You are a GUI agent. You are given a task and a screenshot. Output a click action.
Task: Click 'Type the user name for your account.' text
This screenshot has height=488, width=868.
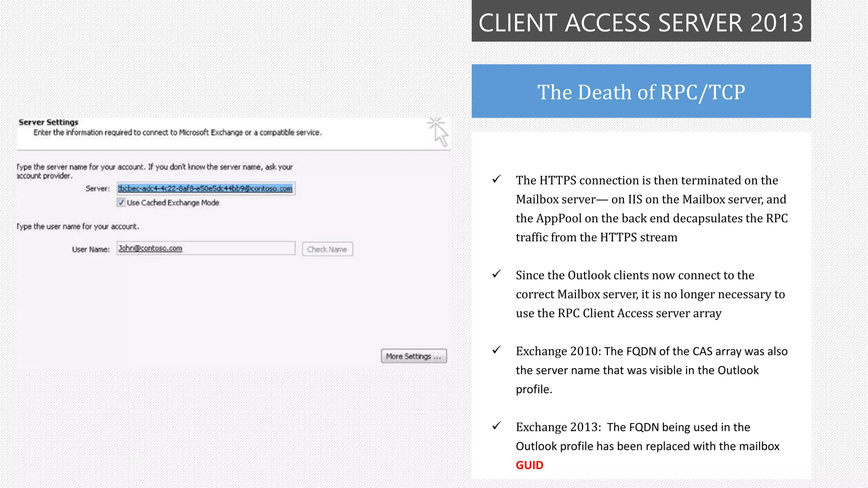point(78,227)
